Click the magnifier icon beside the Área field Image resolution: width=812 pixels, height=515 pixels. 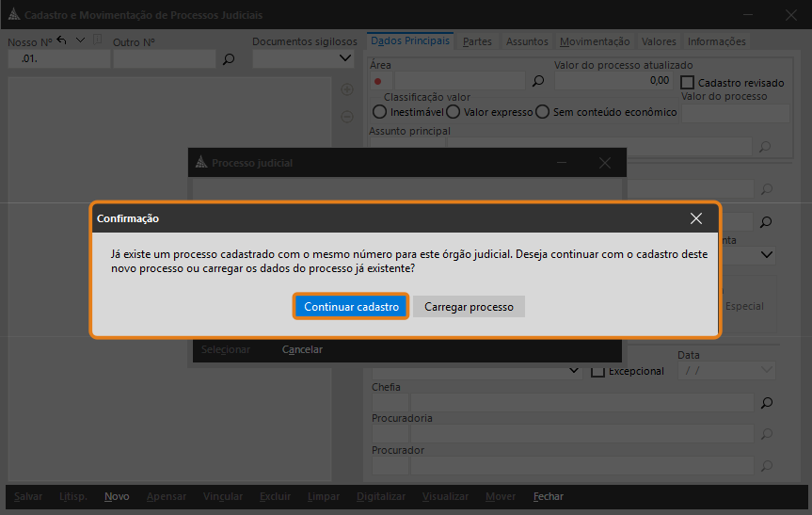538,81
